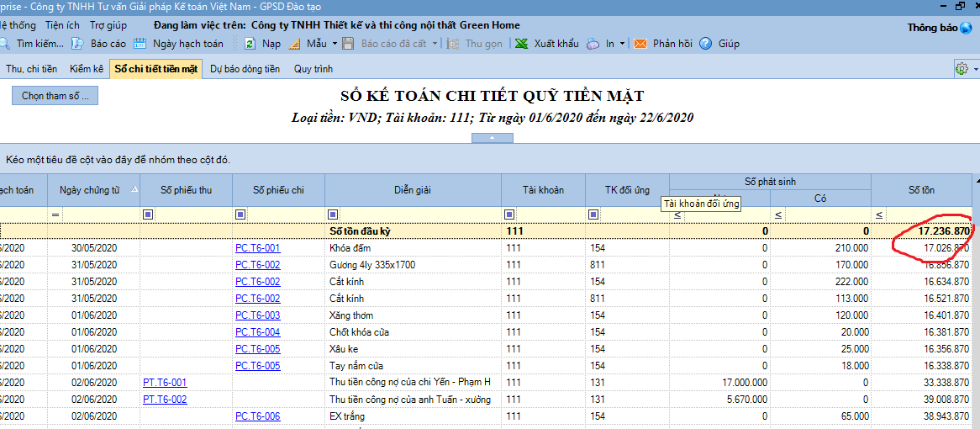Switch to Dự báo dòng tiền tab
The height and width of the screenshot is (429, 980).
click(245, 69)
